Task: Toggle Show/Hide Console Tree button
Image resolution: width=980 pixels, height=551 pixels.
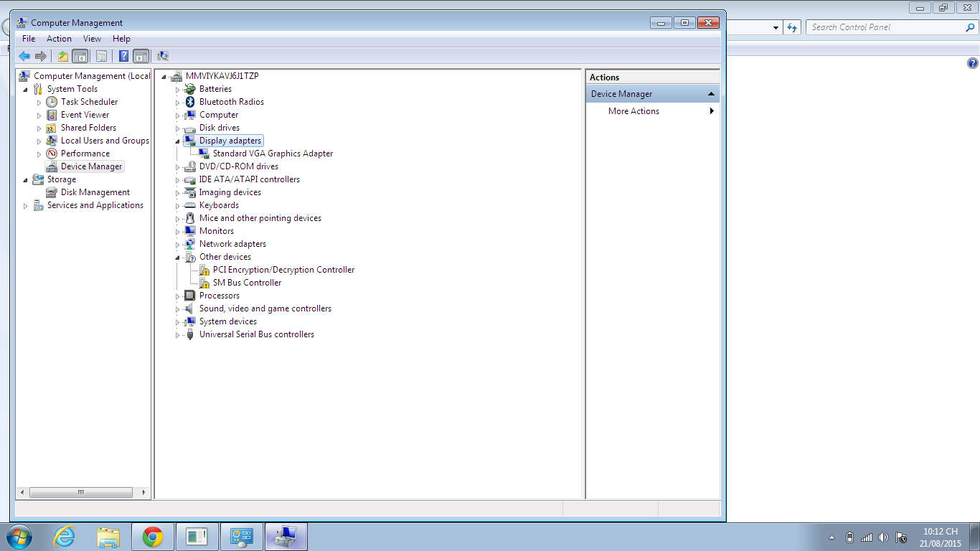Action: [80, 56]
